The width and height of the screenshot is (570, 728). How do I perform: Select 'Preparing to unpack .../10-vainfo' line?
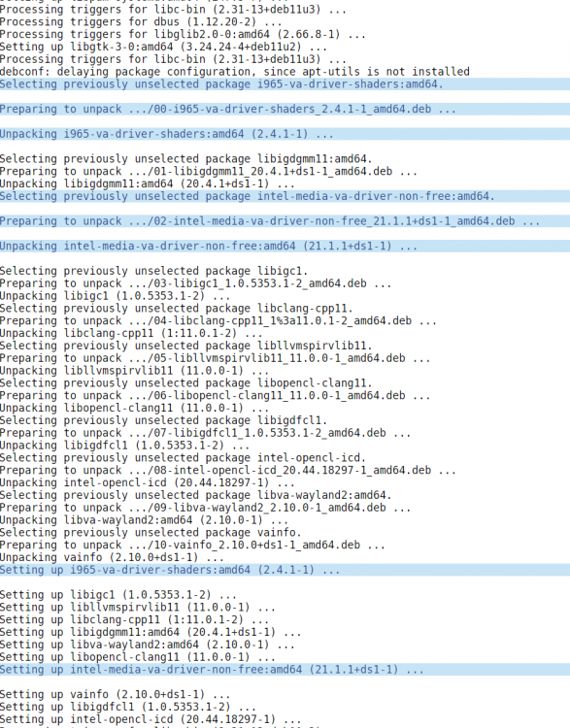pyautogui.click(x=192, y=546)
